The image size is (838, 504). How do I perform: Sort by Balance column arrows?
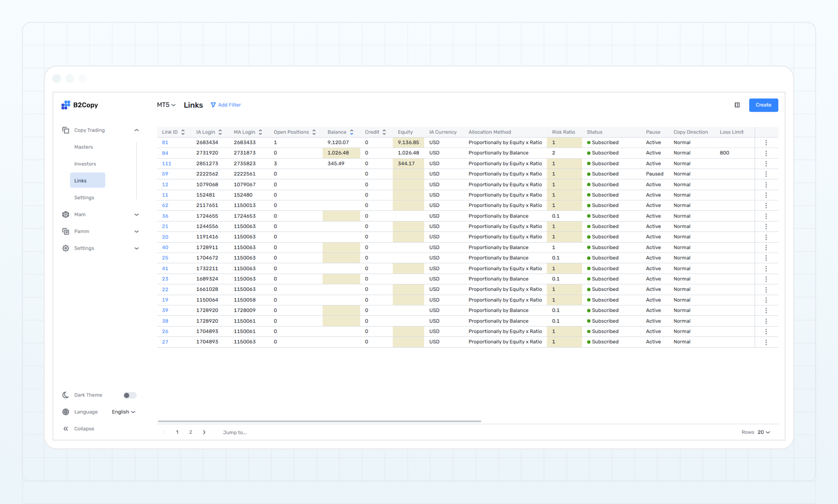(x=351, y=132)
